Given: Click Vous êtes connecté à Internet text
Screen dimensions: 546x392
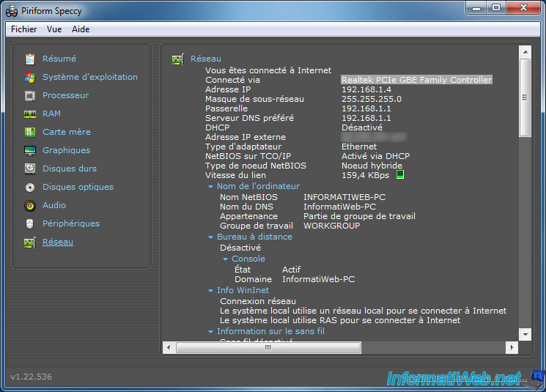Looking at the screenshot, I should coord(268,70).
